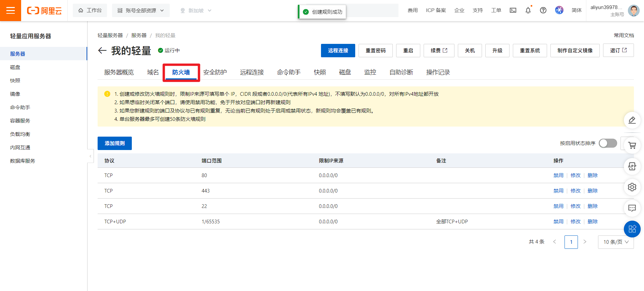The width and height of the screenshot is (644, 291).
Task: Disable the TCP port 443 rule
Action: pos(558,191)
